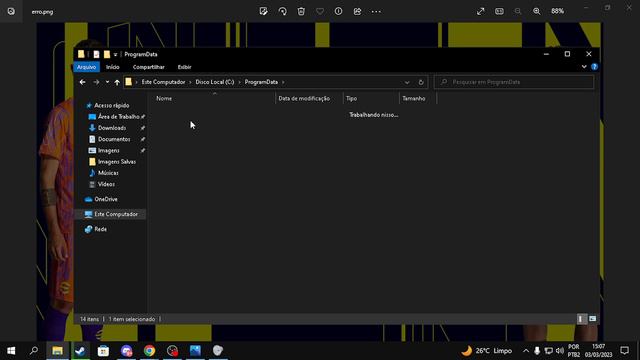Click the volume speaker tray icon
The image size is (640, 360).
tap(560, 351)
